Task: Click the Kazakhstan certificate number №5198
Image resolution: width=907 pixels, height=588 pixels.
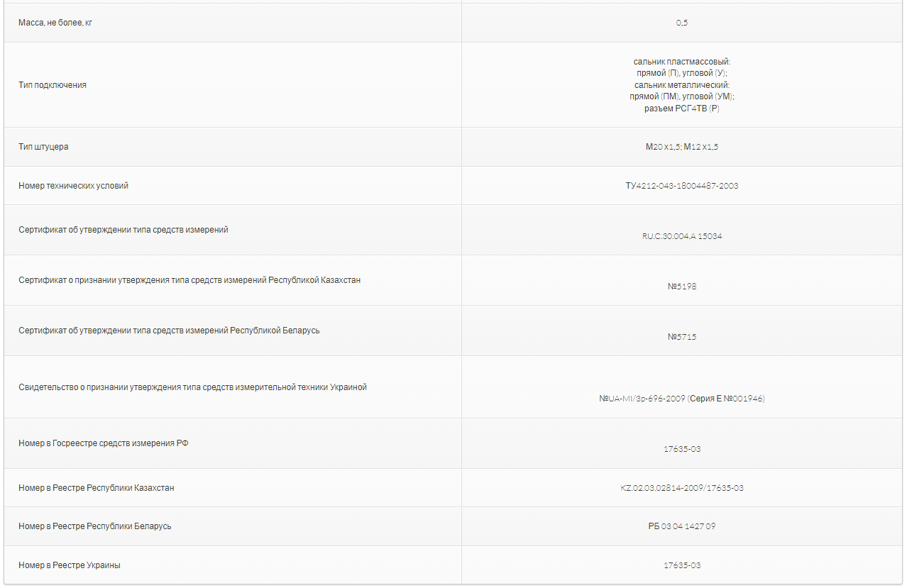Action: pyautogui.click(x=681, y=287)
